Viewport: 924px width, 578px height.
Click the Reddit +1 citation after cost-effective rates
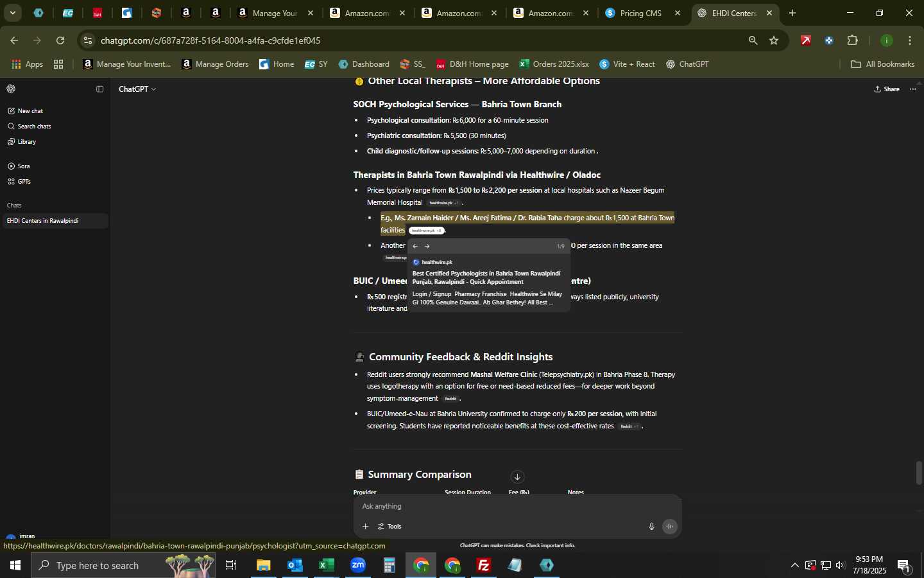tap(629, 426)
